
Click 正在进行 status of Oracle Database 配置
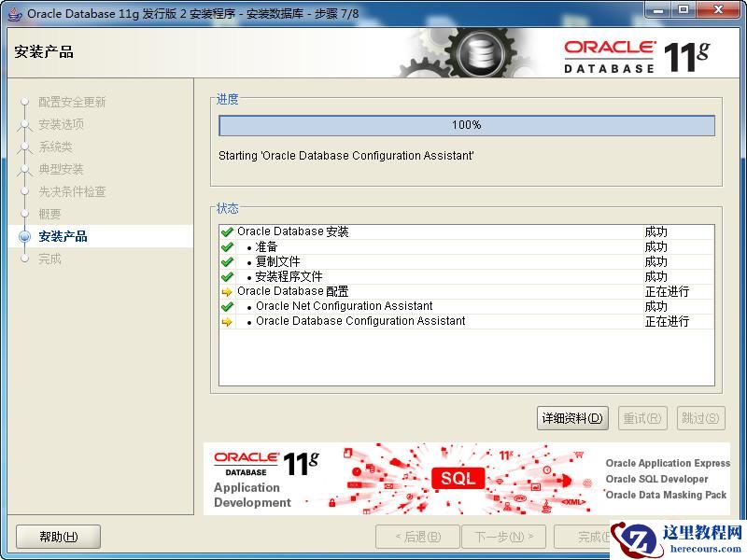coord(667,291)
